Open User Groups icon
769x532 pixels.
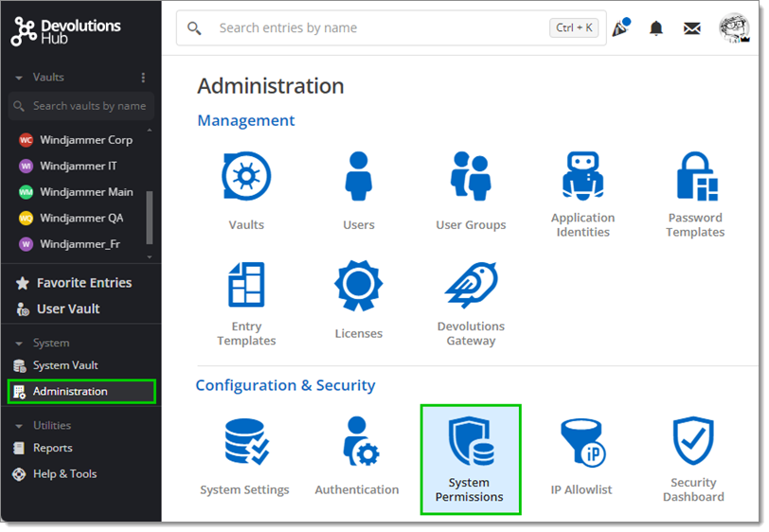(471, 175)
